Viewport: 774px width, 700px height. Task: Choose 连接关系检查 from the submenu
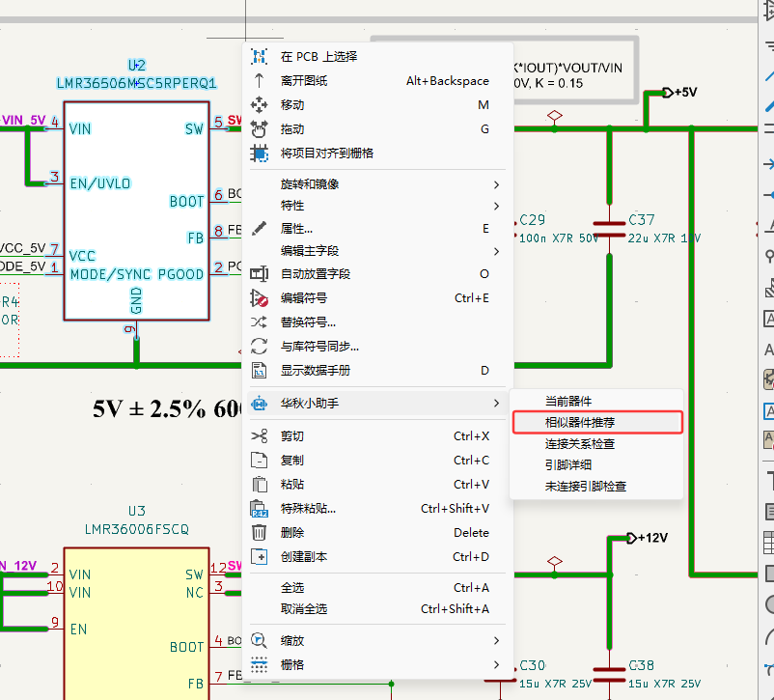pos(579,444)
